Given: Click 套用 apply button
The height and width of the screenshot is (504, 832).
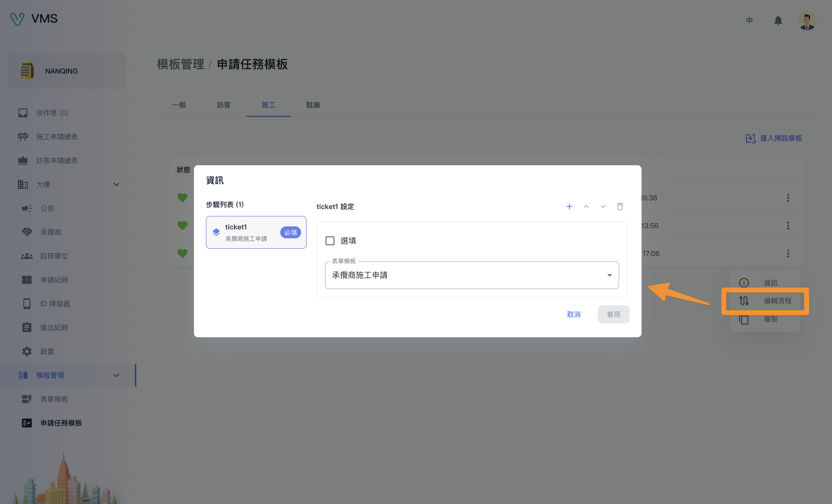Looking at the screenshot, I should [x=613, y=314].
